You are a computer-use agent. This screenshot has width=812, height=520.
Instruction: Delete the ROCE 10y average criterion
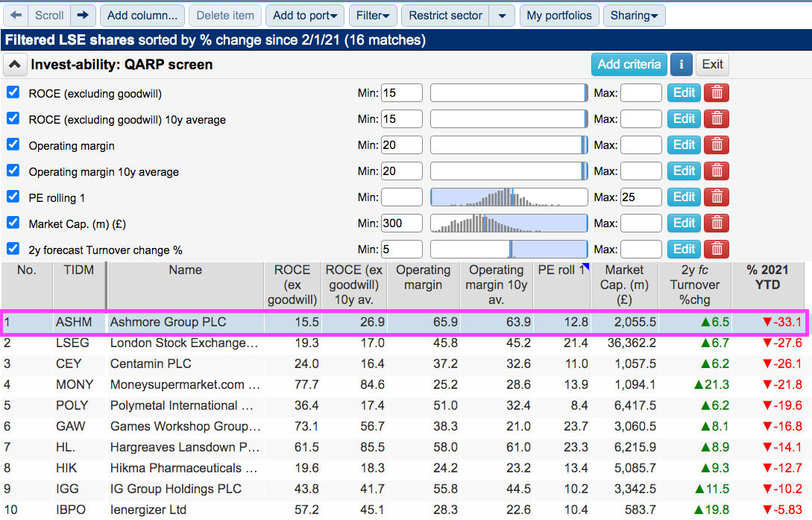click(x=717, y=119)
